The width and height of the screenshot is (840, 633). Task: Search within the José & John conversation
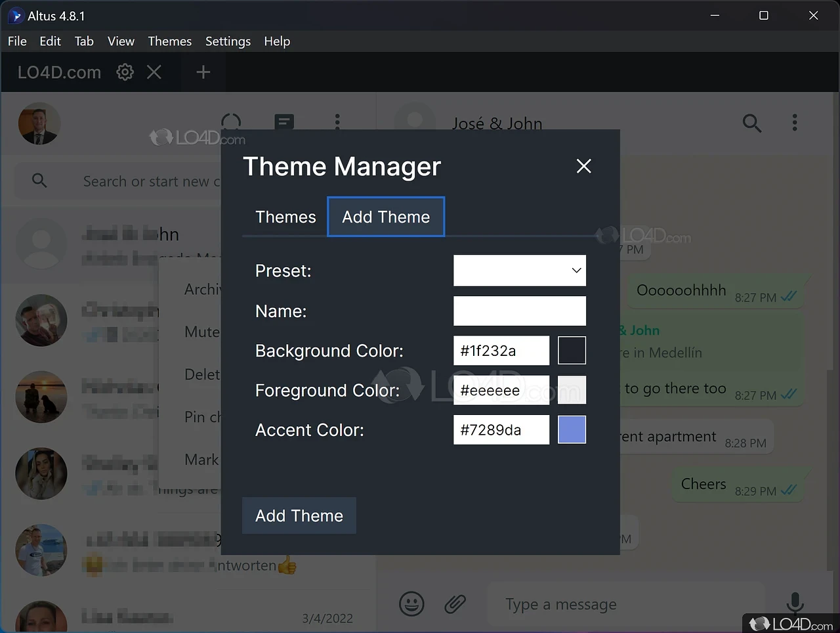pyautogui.click(x=752, y=123)
